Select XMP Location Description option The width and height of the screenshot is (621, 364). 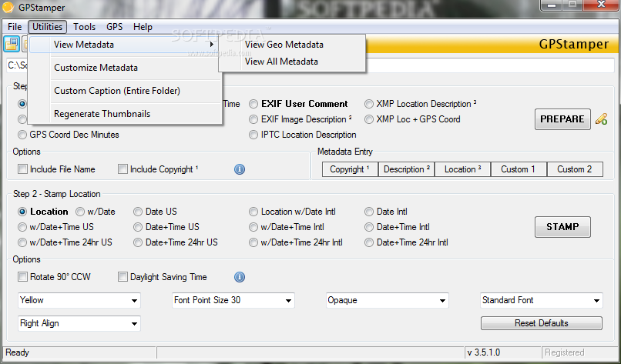(420, 104)
